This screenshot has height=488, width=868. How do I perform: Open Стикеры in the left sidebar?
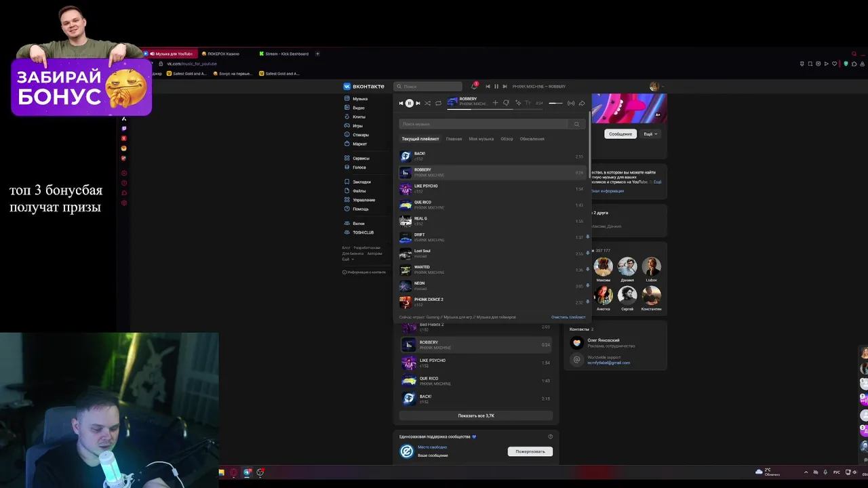pos(357,135)
